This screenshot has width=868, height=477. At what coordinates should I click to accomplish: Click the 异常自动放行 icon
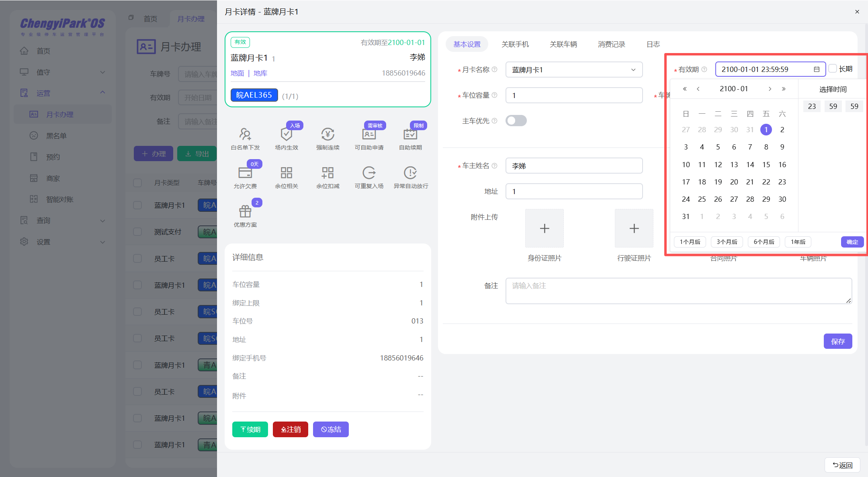coord(410,173)
